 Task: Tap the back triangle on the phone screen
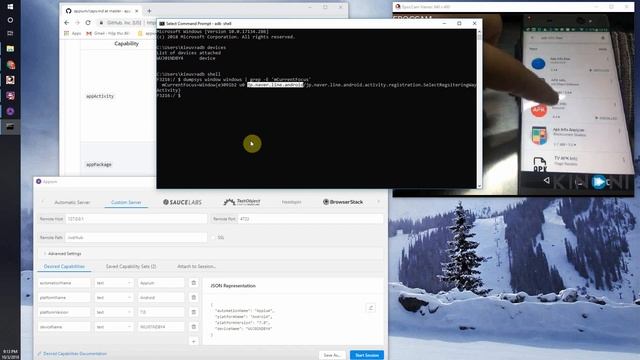click(546, 180)
